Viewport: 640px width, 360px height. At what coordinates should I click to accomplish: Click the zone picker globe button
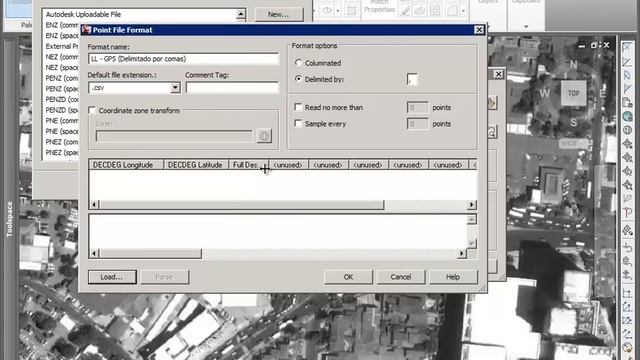pyautogui.click(x=264, y=136)
